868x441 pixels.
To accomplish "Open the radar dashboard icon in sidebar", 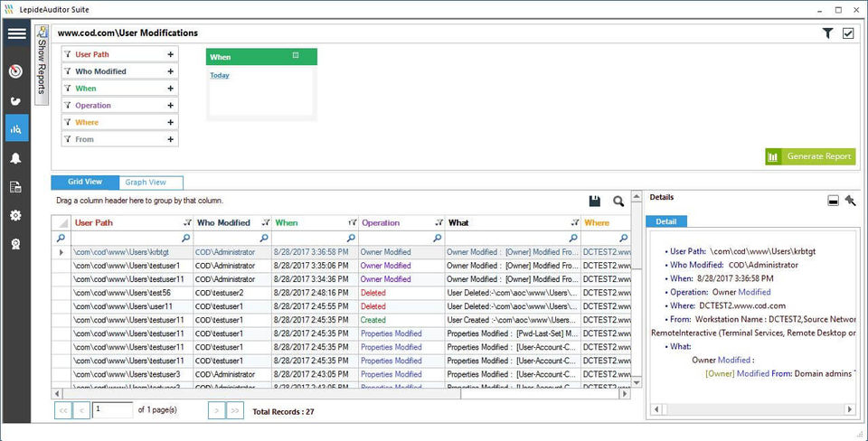I will 16,71.
